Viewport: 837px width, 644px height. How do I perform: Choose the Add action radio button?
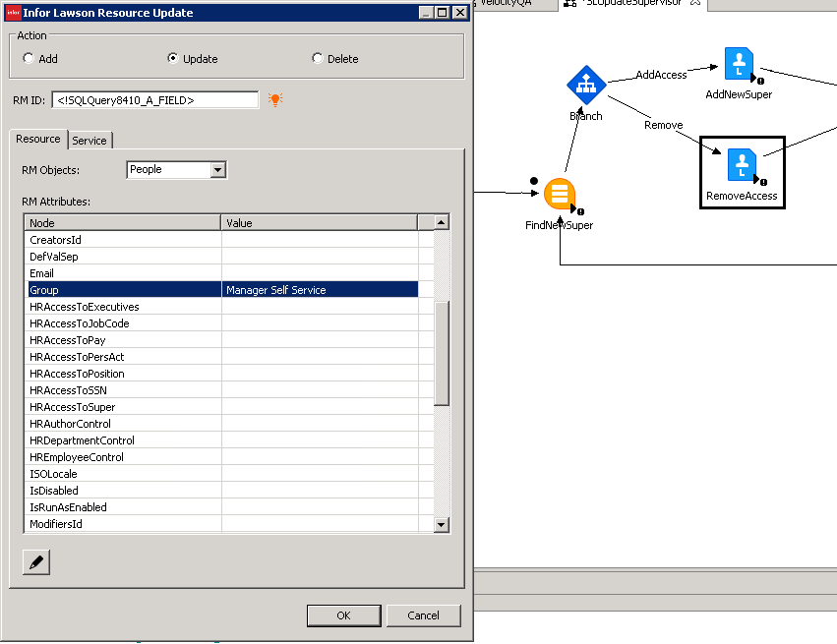click(x=29, y=58)
